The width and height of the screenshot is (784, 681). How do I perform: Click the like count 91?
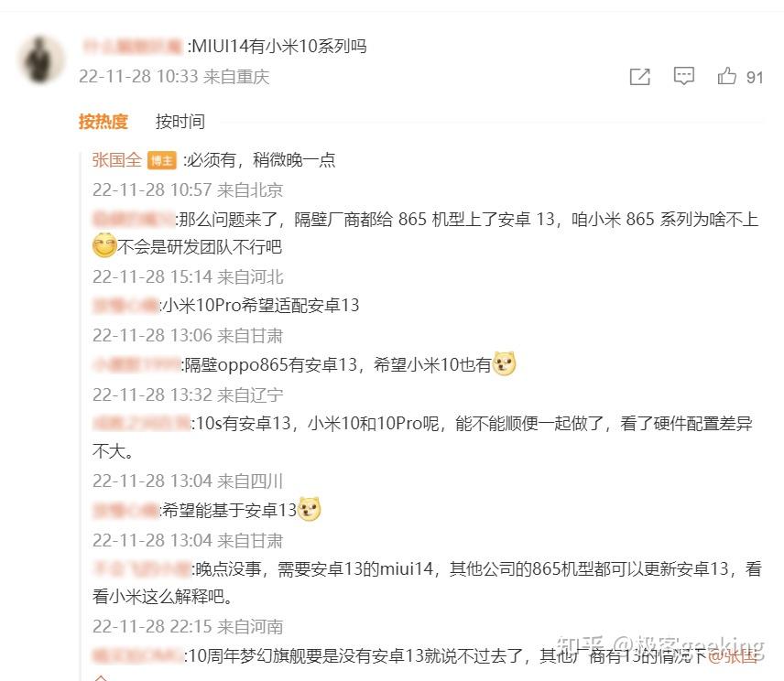[755, 78]
